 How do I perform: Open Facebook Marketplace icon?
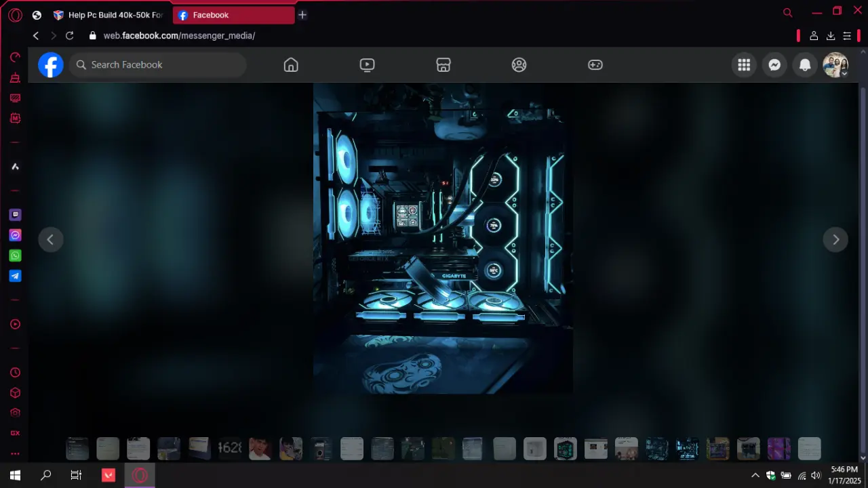tap(443, 65)
